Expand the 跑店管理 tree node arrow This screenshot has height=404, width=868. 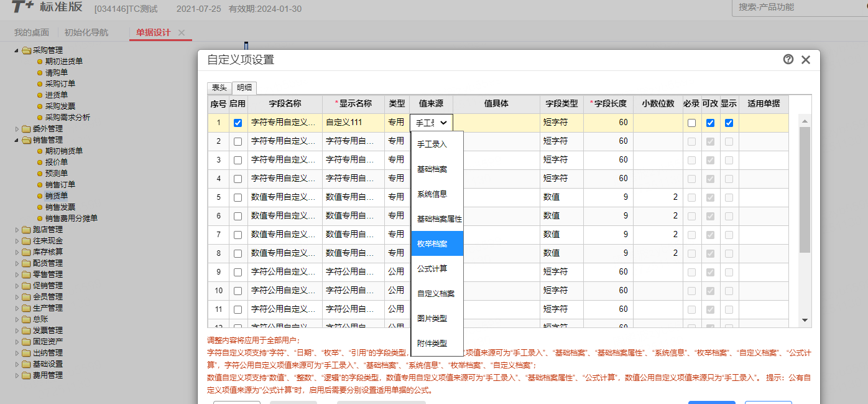tap(17, 230)
